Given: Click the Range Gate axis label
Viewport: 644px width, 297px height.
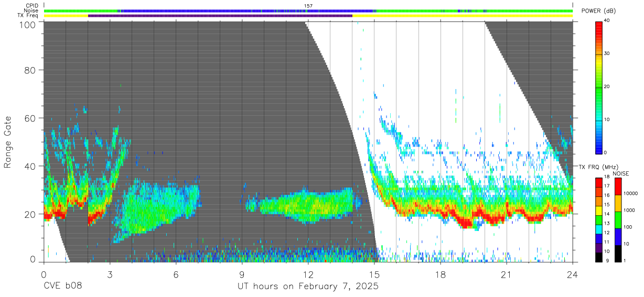Looking at the screenshot, I should 8,142.
